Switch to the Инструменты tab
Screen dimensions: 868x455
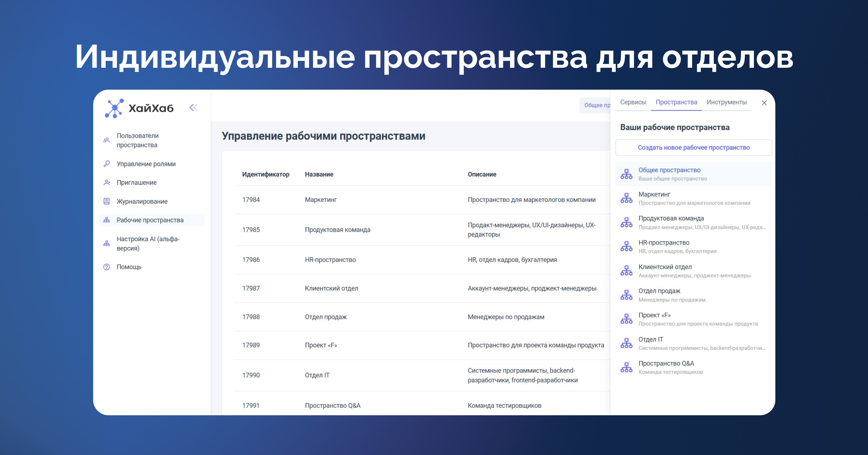coord(726,102)
